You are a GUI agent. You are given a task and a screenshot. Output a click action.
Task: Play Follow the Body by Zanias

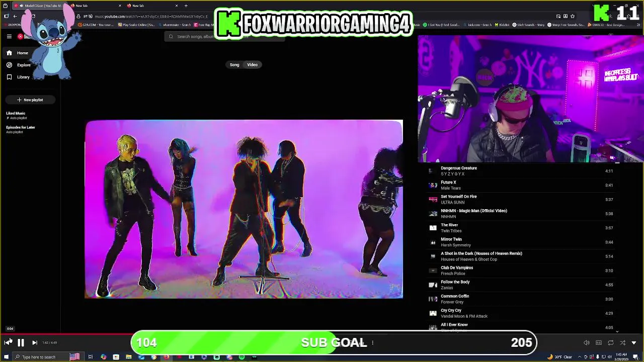point(521,285)
